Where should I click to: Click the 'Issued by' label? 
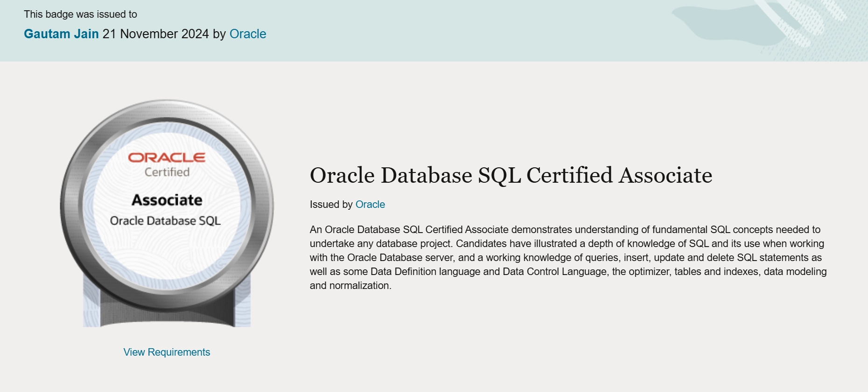point(331,205)
